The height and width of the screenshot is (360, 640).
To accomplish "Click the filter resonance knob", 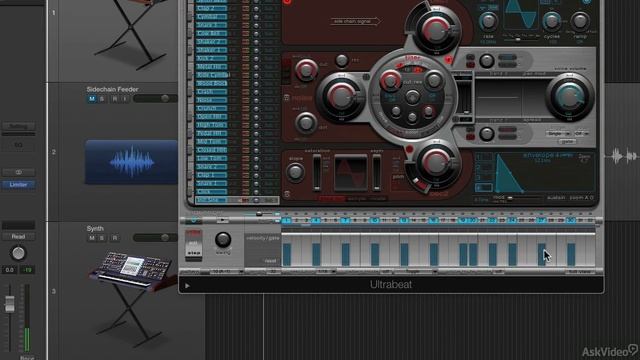I will pos(434,80).
